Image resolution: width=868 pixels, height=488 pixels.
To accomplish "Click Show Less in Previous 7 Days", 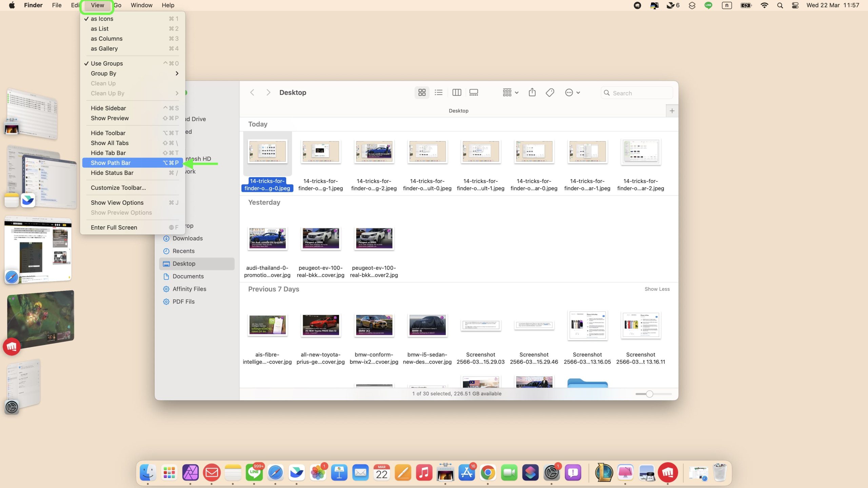I will coord(657,289).
